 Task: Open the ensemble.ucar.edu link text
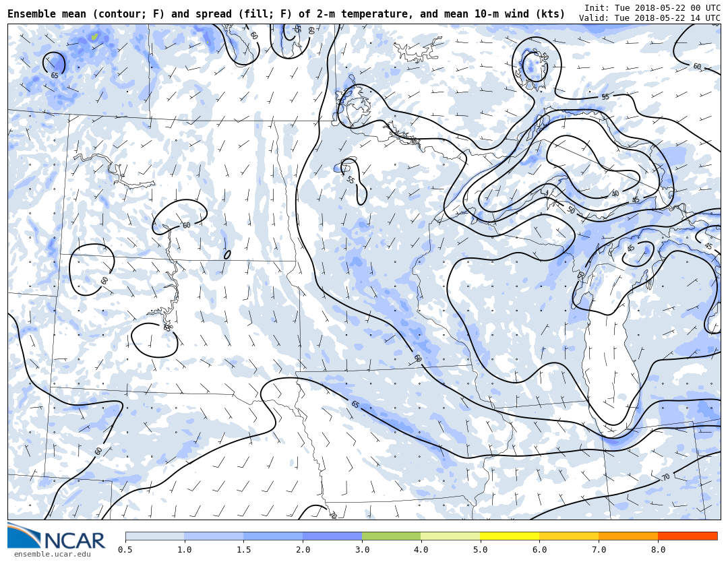pyautogui.click(x=53, y=554)
